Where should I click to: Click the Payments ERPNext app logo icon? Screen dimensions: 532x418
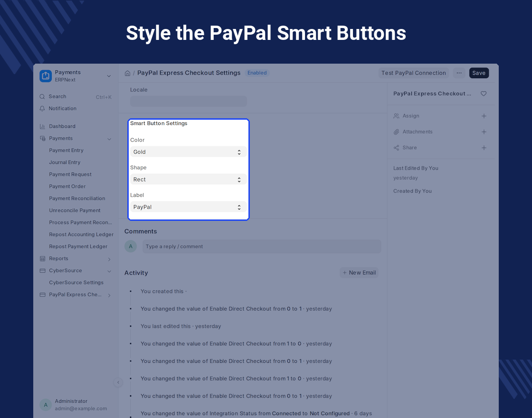(46, 76)
